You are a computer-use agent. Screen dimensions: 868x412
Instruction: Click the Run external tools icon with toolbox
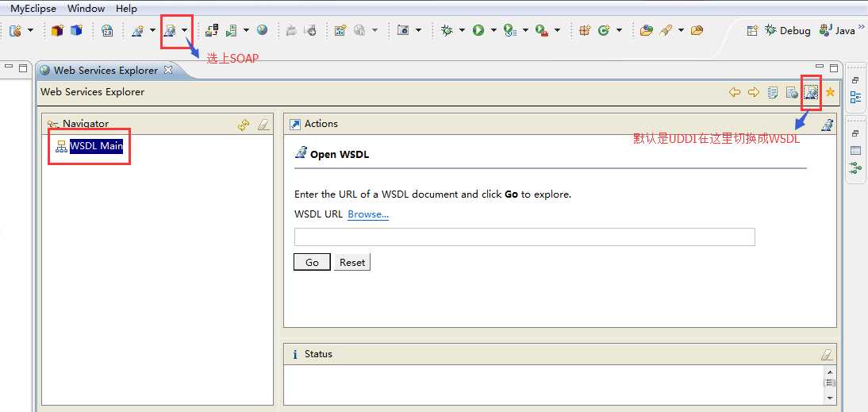[x=542, y=30]
